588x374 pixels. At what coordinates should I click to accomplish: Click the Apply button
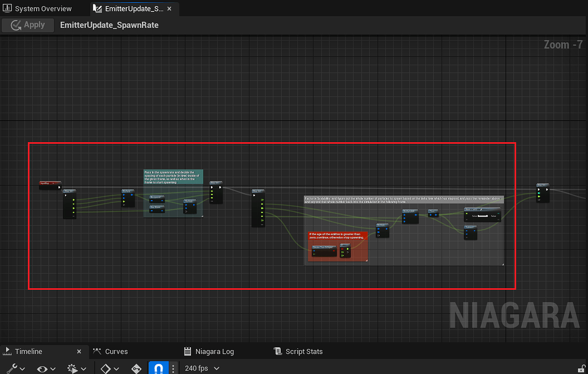coord(27,25)
